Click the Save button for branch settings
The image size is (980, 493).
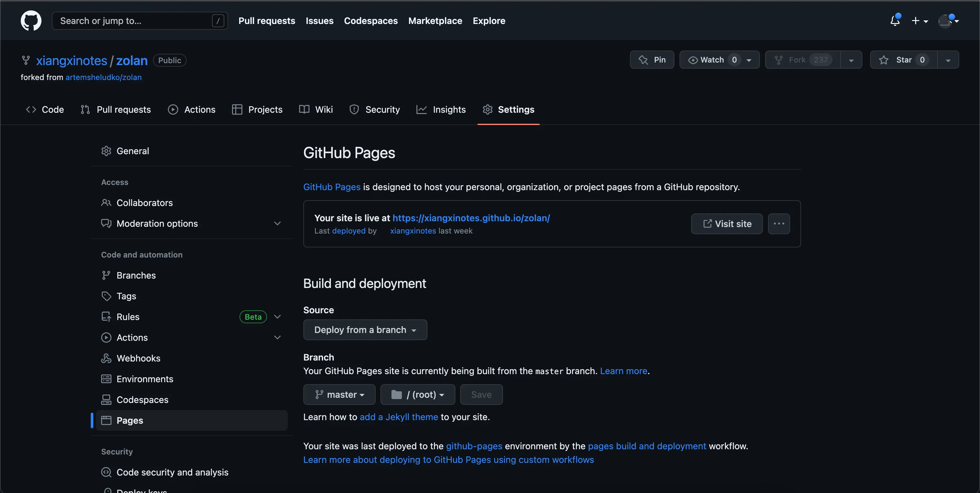481,394
